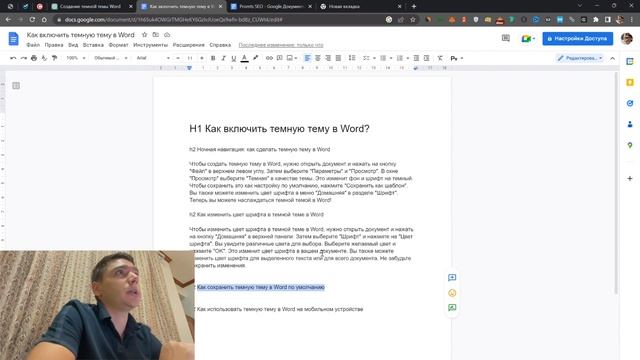This screenshot has width=640, height=360.
Task: Open the numbered list dropdown
Action: 402,58
